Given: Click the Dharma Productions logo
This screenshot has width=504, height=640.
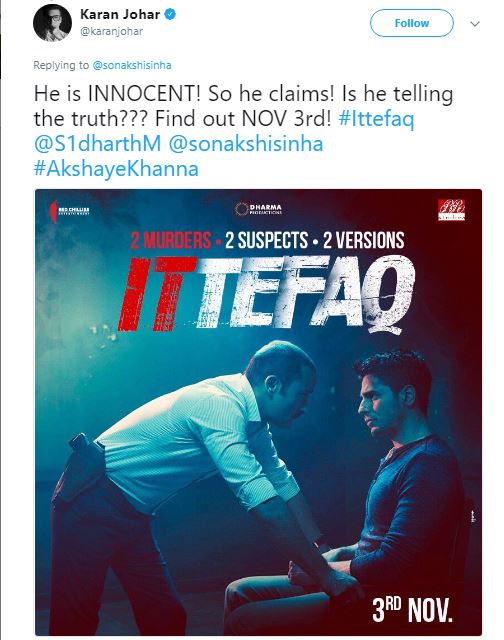Looking at the screenshot, I should [x=258, y=209].
